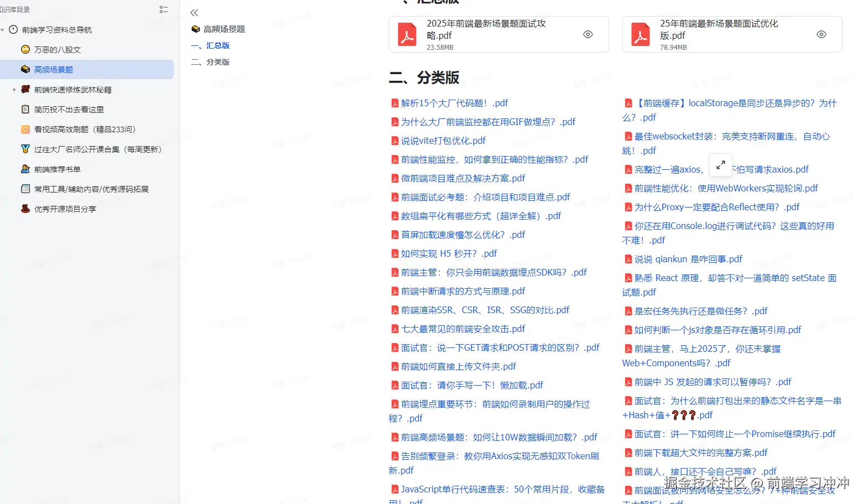The image size is (863, 504).
Task: Open 熟悉 React 原理 setState 面试题 pdf
Action: (x=730, y=285)
